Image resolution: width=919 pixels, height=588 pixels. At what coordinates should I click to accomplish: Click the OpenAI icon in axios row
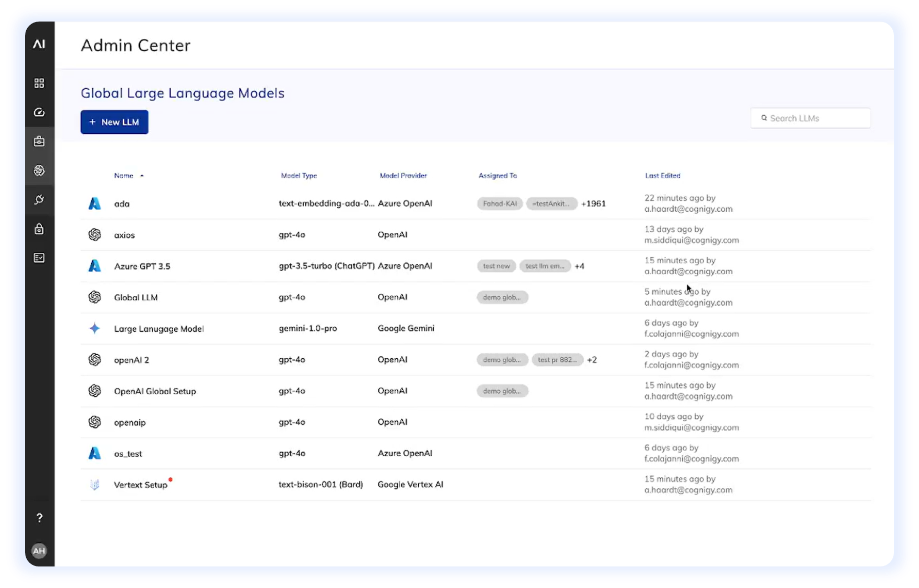tap(94, 235)
